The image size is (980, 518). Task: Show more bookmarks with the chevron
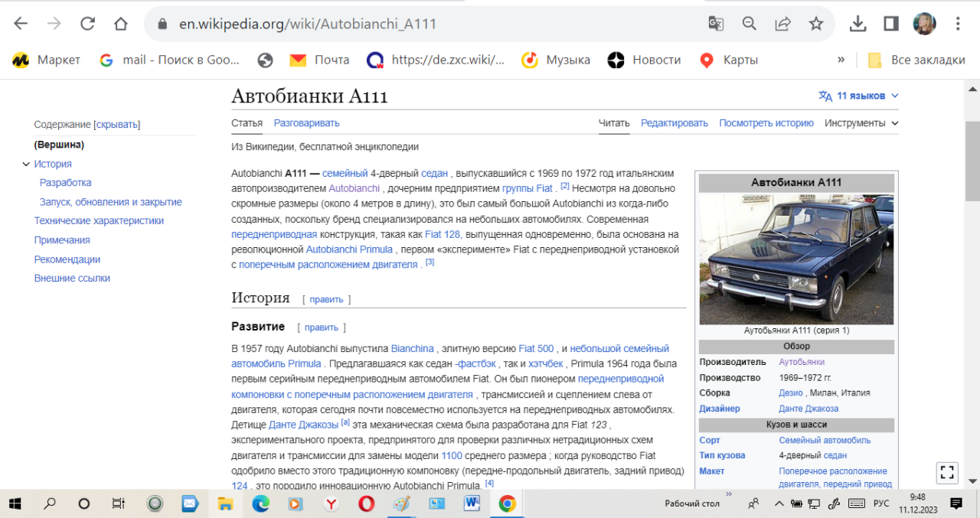(841, 60)
